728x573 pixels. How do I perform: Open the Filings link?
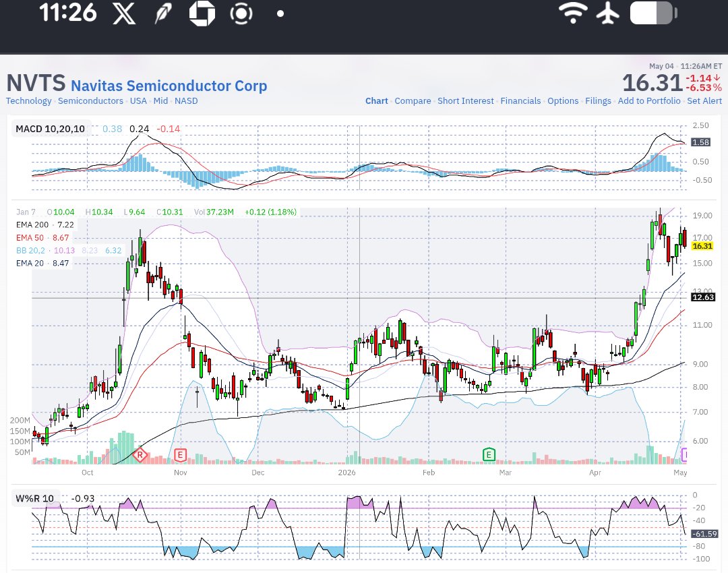[598, 100]
